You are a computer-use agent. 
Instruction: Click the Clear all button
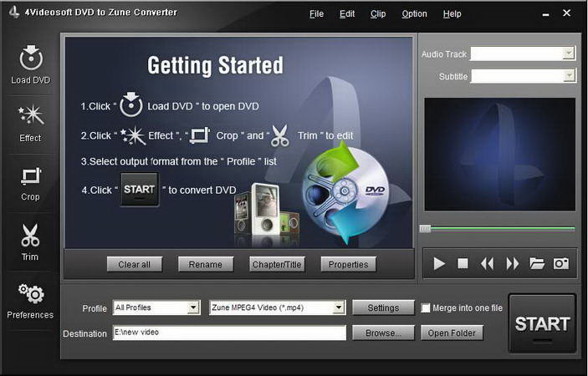tap(135, 264)
